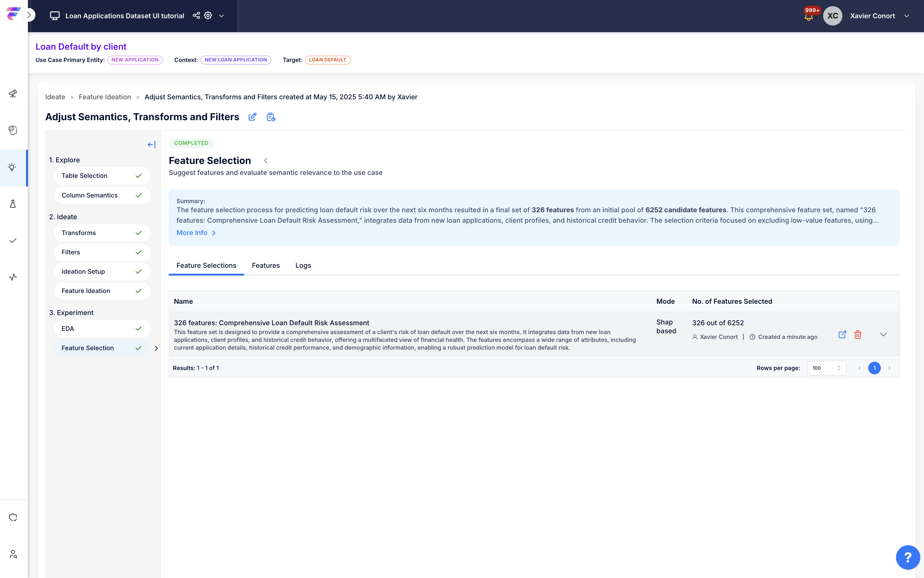This screenshot has height=578, width=924.
Task: Change rows per page dropdown
Action: pyautogui.click(x=827, y=368)
